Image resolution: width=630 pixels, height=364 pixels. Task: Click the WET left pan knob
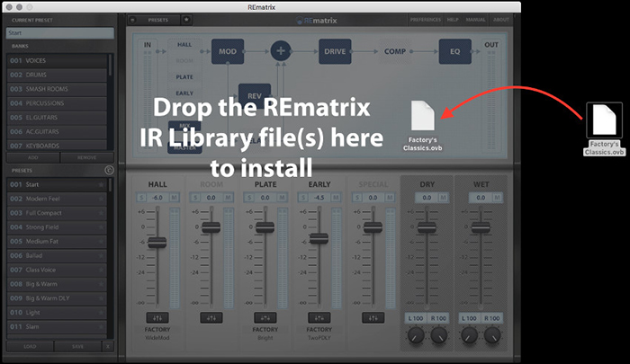[469, 335]
